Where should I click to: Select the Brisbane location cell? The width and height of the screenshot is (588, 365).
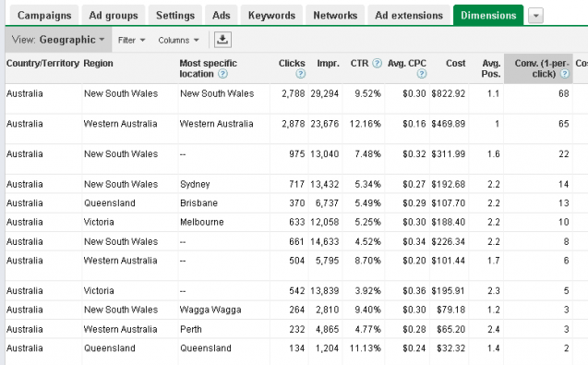[x=198, y=202]
